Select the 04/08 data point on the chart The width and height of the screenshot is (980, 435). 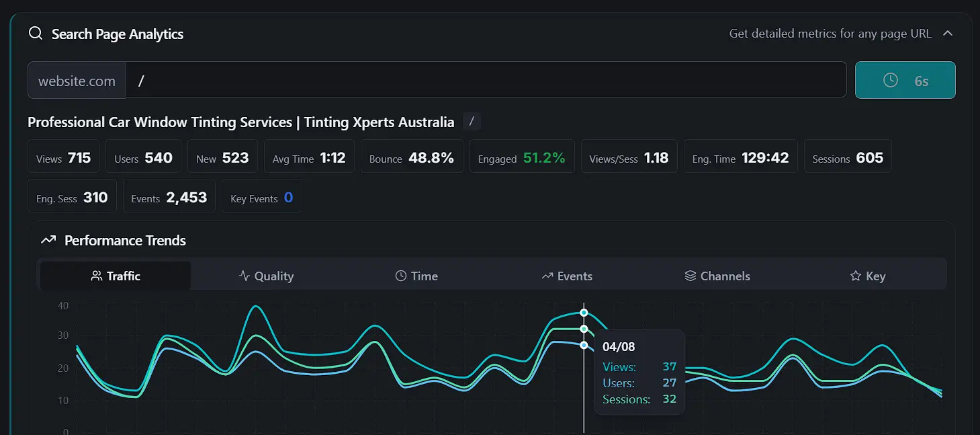[x=583, y=312]
